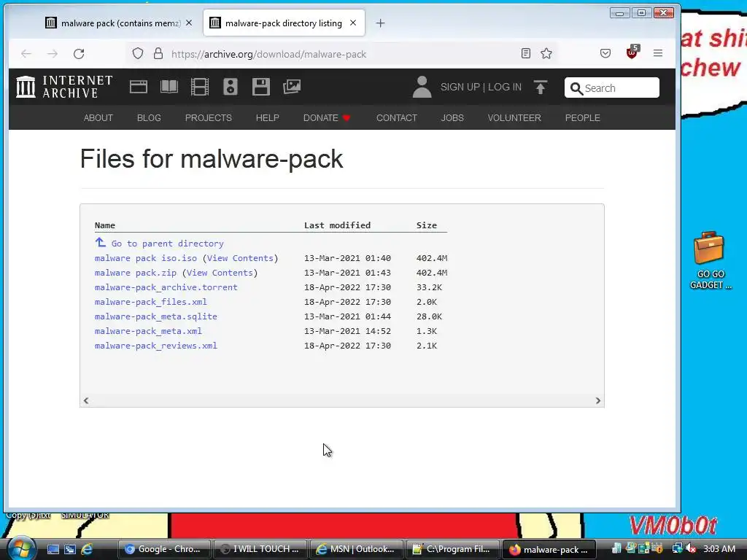Image resolution: width=747 pixels, height=560 pixels.
Task: Open the Video film icon
Action: (x=200, y=87)
